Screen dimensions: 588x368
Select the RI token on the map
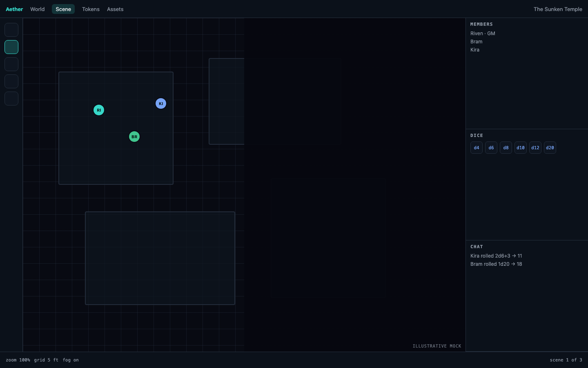[x=99, y=110]
